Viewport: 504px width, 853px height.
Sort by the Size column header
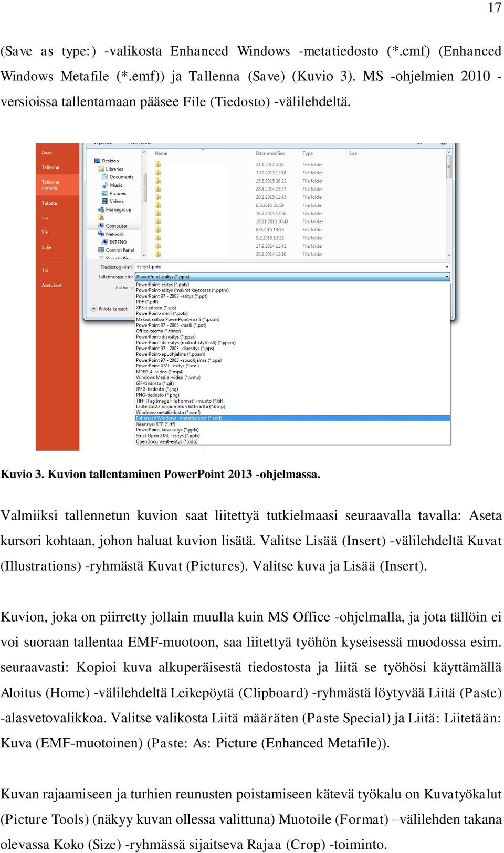click(353, 154)
